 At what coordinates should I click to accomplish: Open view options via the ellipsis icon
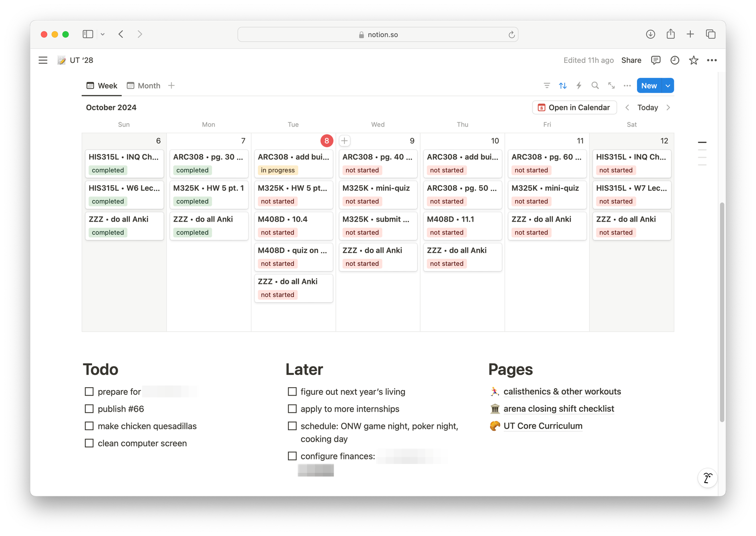point(627,85)
